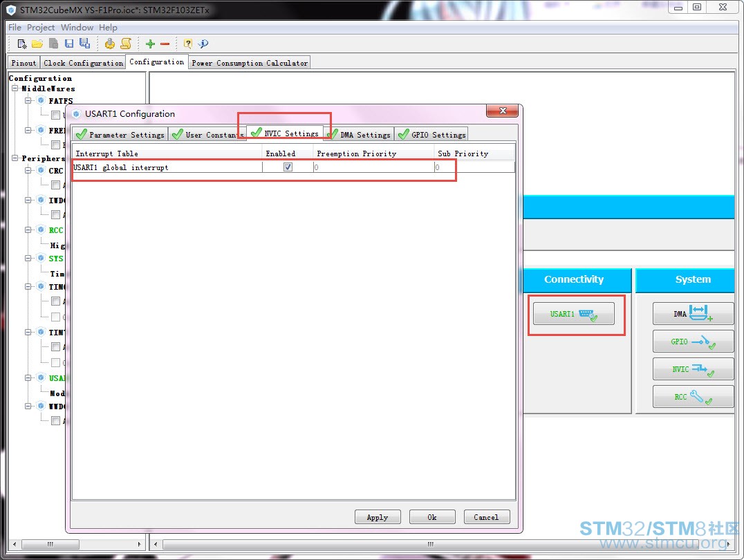Open the DMA system configuration button
Screen dimensions: 744x560
pyautogui.click(x=693, y=314)
